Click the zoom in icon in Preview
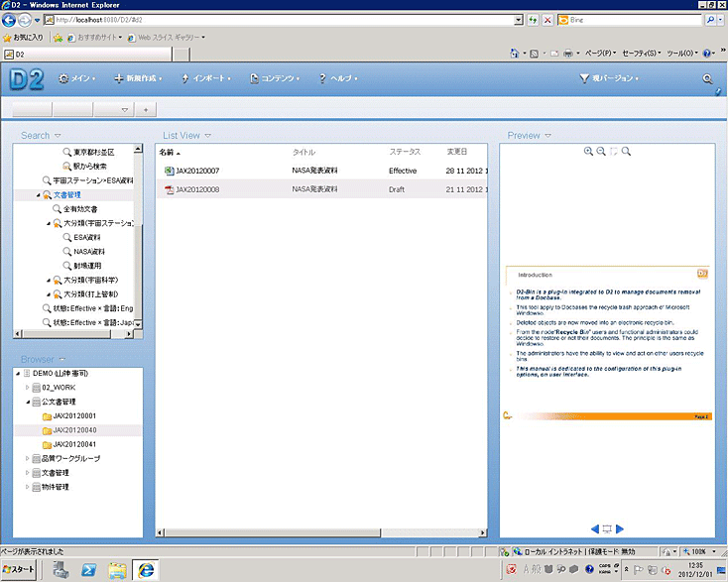 pyautogui.click(x=589, y=152)
